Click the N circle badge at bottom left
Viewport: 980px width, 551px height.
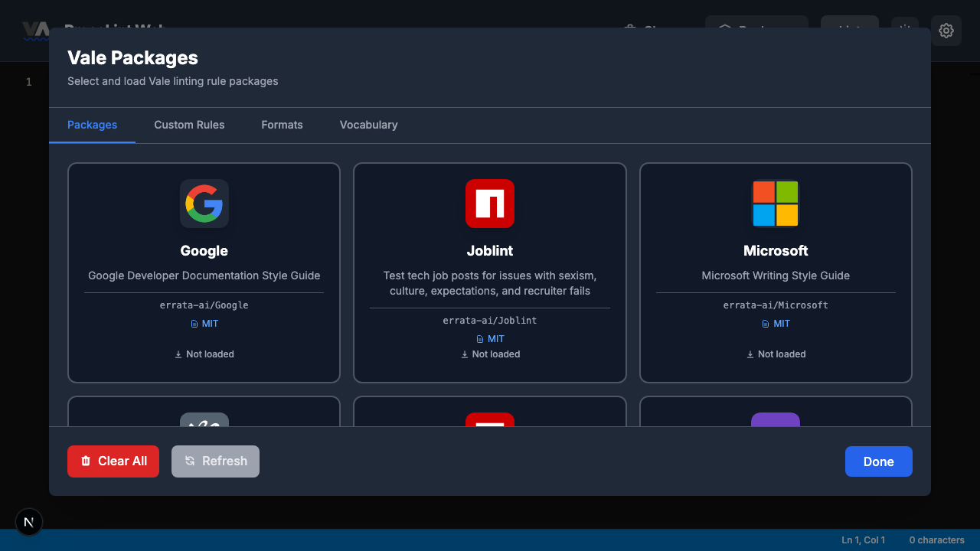tap(29, 522)
